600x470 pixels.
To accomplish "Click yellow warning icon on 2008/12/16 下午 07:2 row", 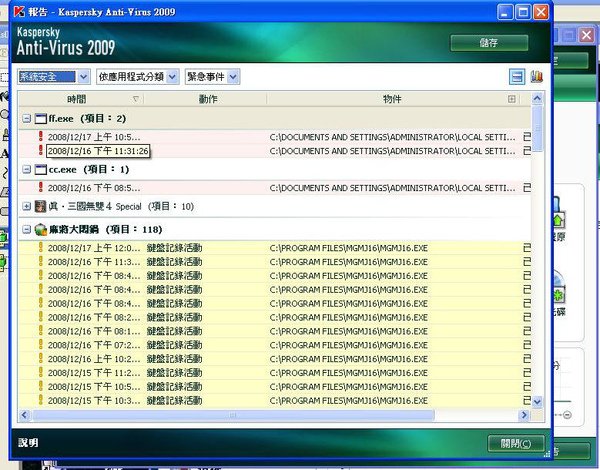I will [41, 344].
